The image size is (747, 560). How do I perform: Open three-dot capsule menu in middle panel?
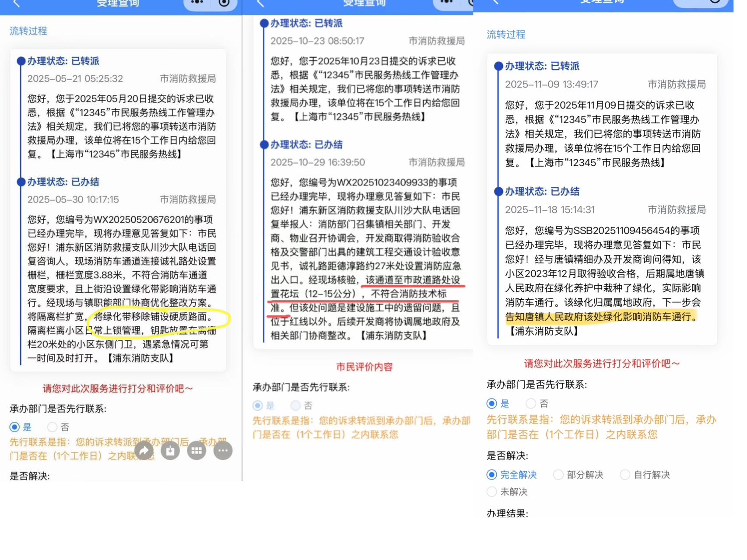coord(446,2)
